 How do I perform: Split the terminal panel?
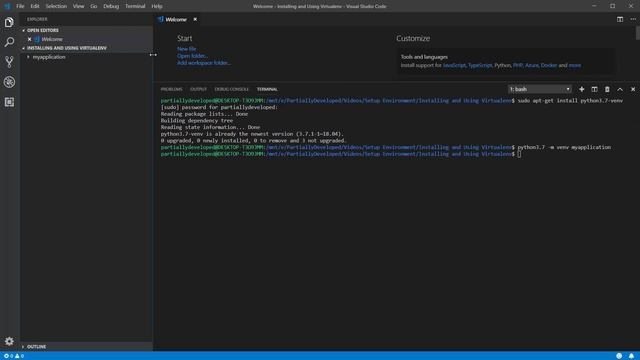click(x=594, y=89)
